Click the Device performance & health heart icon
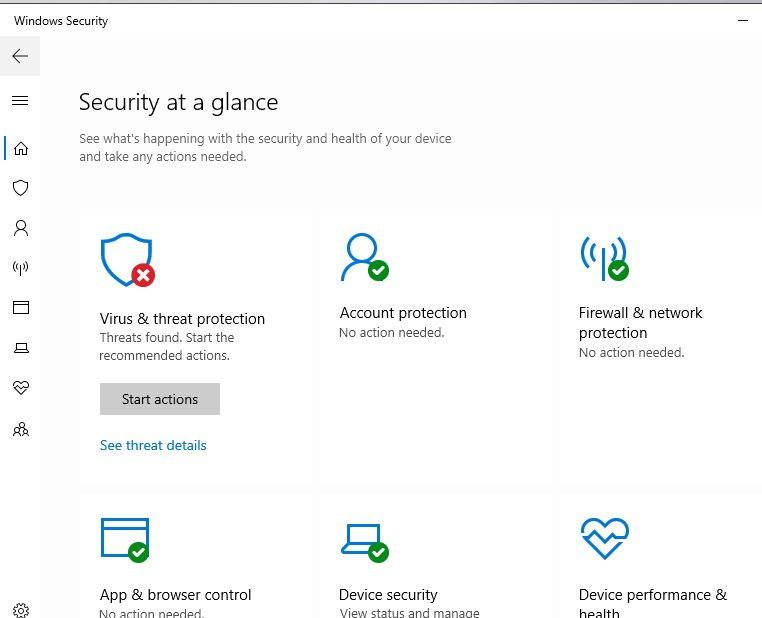762x618 pixels. click(x=605, y=538)
